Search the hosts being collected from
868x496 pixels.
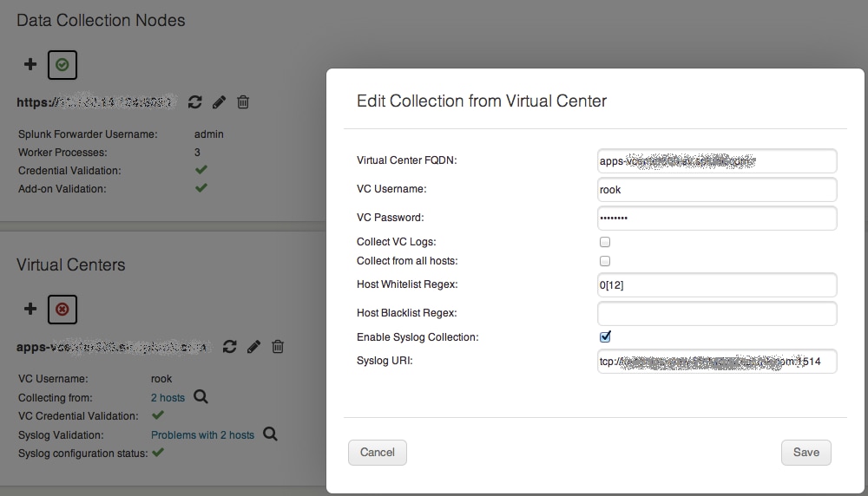pyautogui.click(x=201, y=396)
